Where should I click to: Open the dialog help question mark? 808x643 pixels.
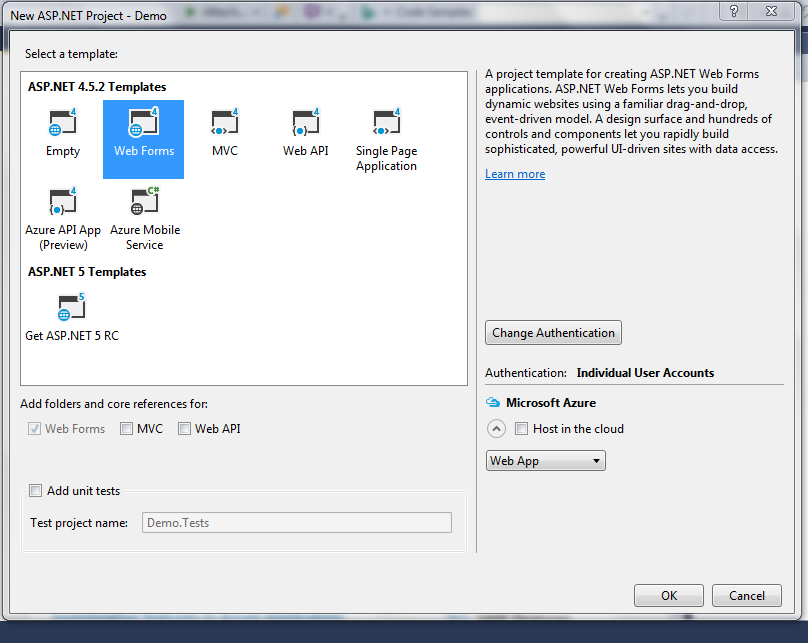point(734,11)
